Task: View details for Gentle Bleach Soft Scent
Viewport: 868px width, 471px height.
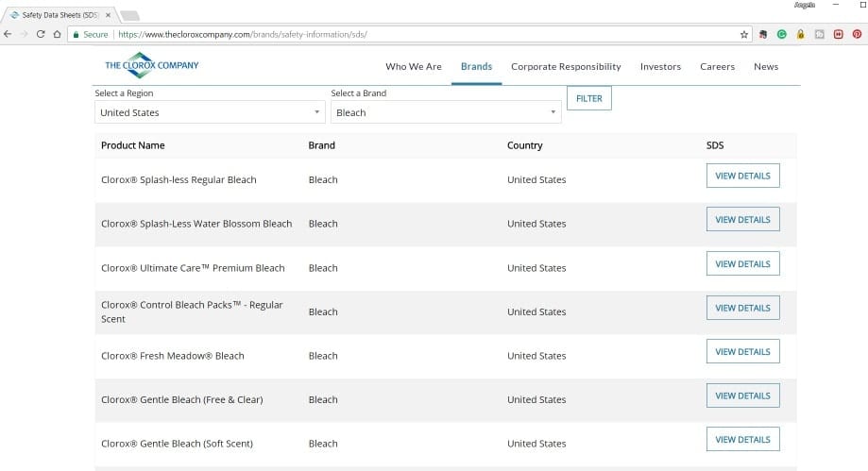Action: 743,440
